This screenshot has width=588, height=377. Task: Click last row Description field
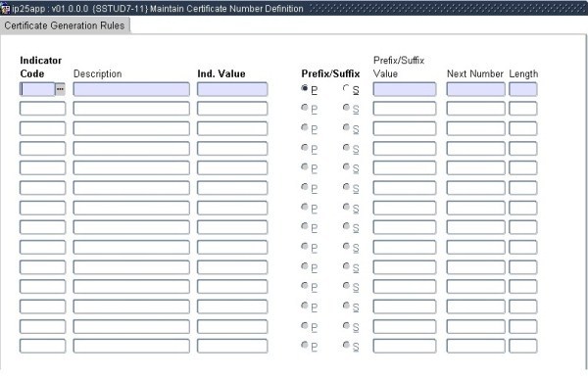(x=131, y=346)
